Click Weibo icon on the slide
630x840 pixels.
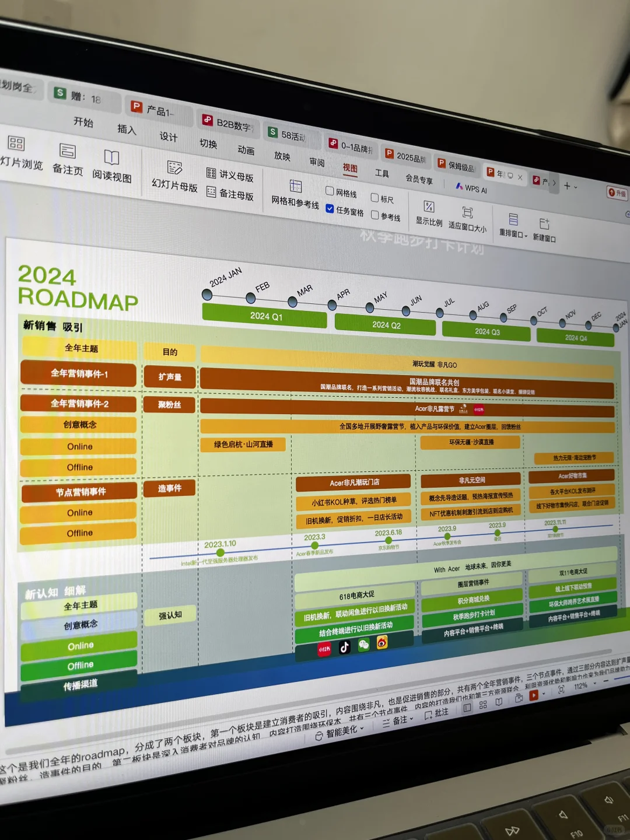point(382,642)
